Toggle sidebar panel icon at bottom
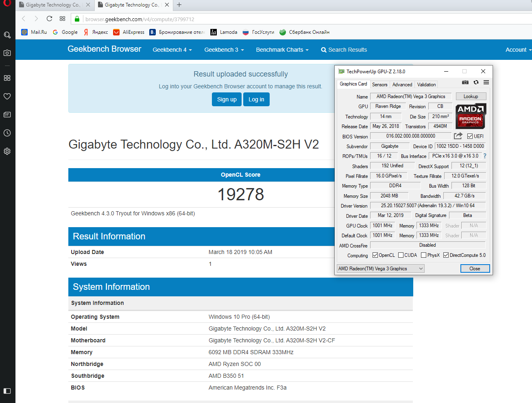This screenshot has height=403, width=532. click(7, 391)
